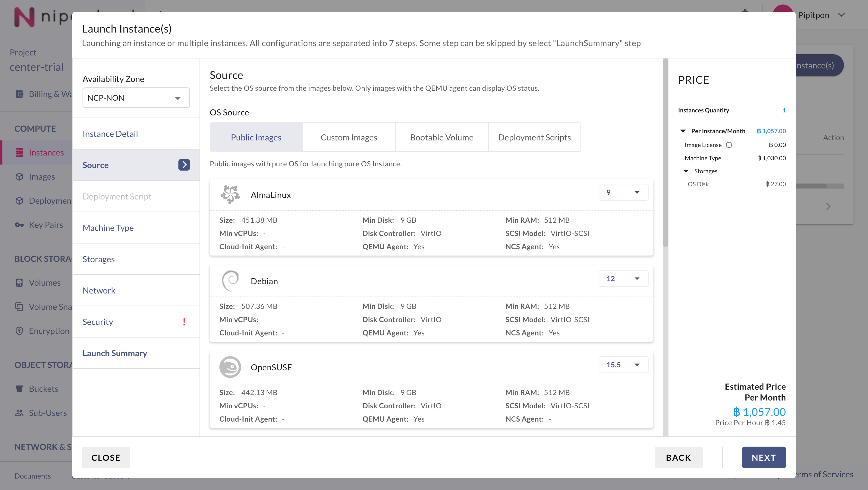Open the AlmaLinux version 9 dropdown
The image size is (868, 490).
click(623, 192)
